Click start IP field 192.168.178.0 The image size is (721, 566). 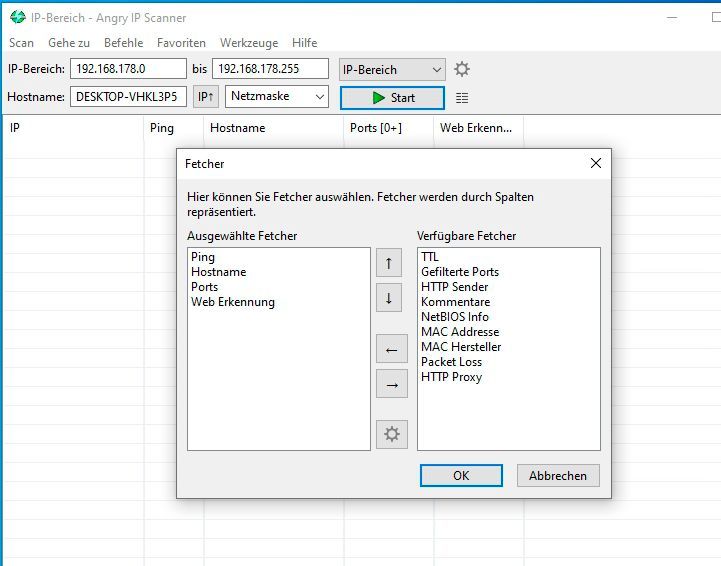coord(128,69)
